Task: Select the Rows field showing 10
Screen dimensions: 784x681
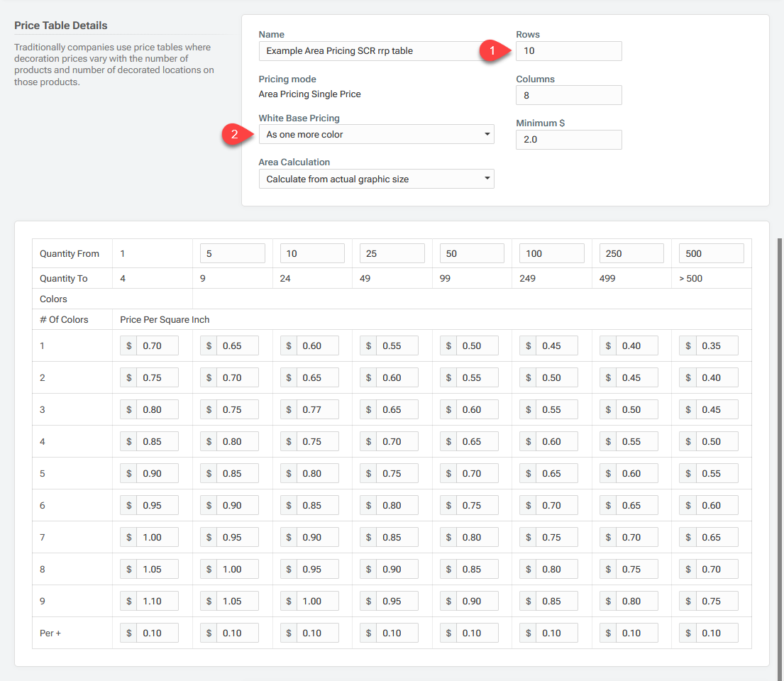Action: tap(568, 50)
